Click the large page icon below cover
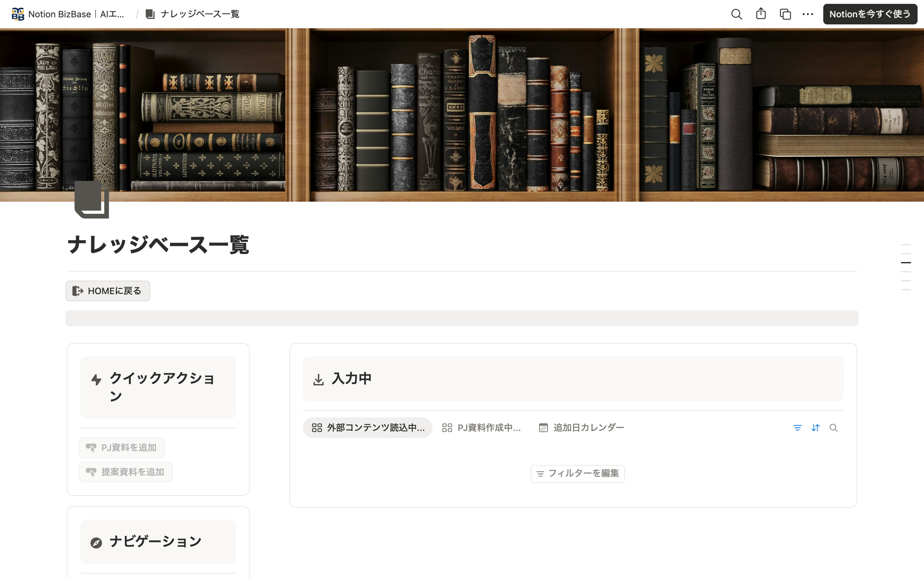Viewport: 924px width, 578px height. point(92,199)
